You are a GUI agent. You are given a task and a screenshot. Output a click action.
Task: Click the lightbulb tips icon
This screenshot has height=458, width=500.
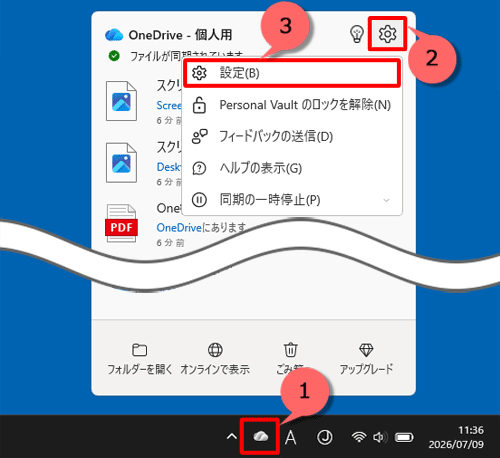(x=357, y=34)
